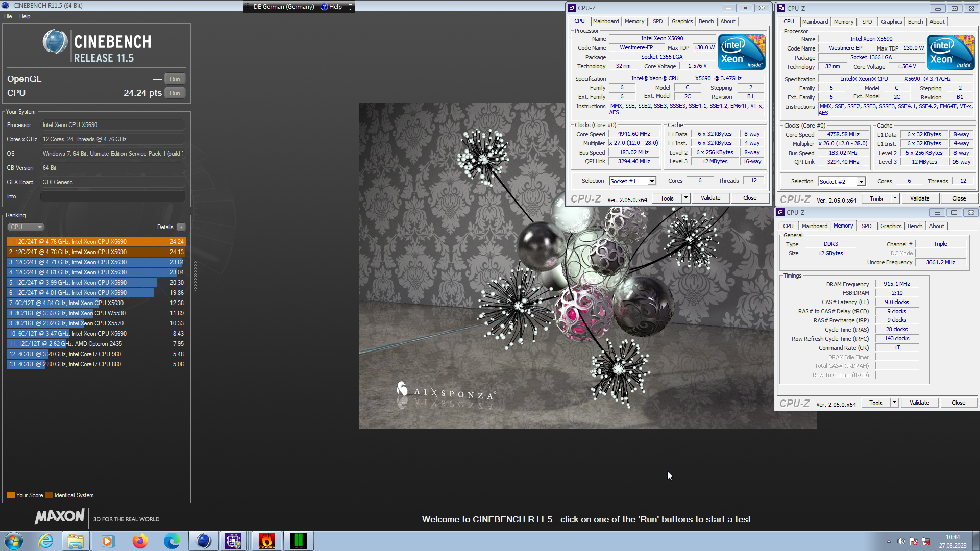Open About tab in Memory CPU-Z window

pyautogui.click(x=936, y=226)
